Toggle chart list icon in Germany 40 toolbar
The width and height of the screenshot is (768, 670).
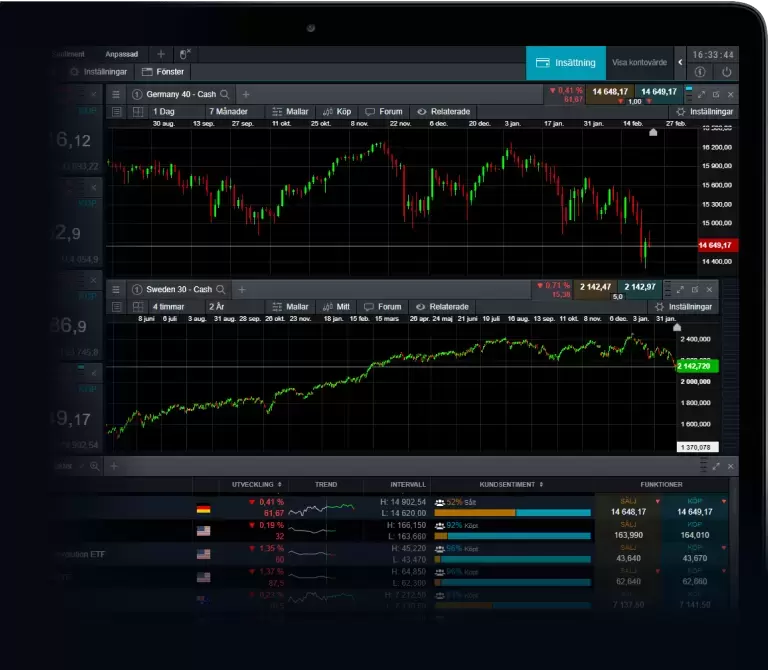point(117,112)
